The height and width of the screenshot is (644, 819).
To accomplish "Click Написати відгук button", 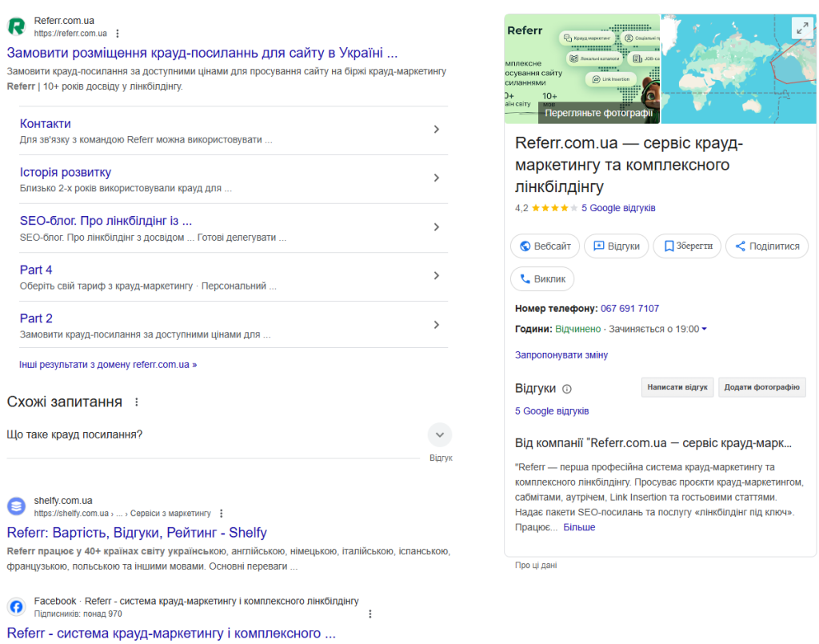I will click(x=677, y=387).
